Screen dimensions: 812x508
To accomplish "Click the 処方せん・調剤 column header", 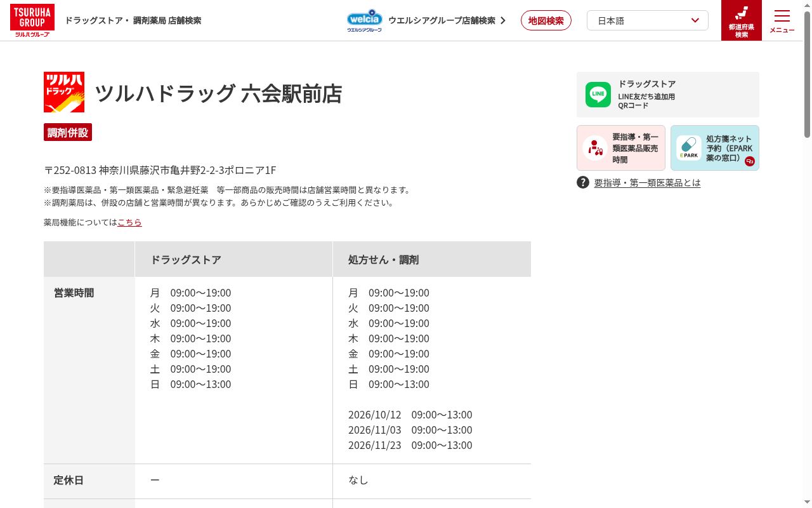I will click(x=432, y=259).
